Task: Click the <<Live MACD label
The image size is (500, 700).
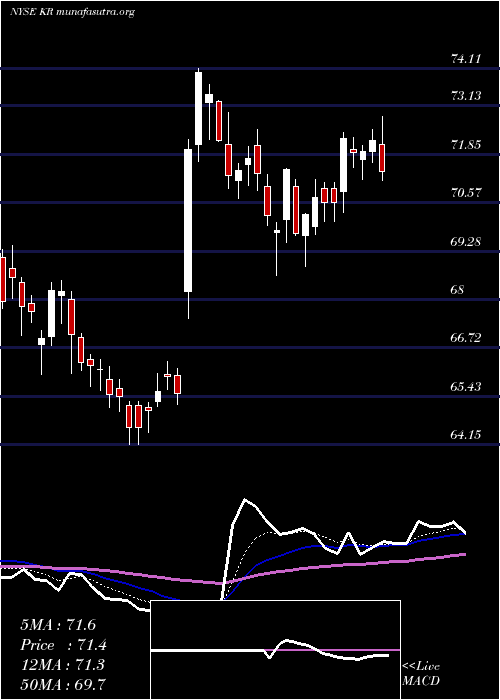Action: pyautogui.click(x=421, y=674)
